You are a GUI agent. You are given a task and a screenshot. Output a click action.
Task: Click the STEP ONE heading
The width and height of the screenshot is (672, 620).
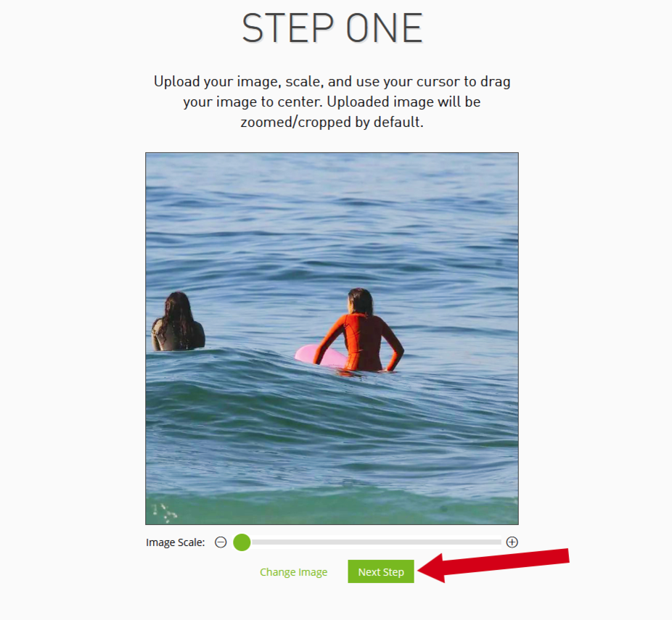pos(332,28)
